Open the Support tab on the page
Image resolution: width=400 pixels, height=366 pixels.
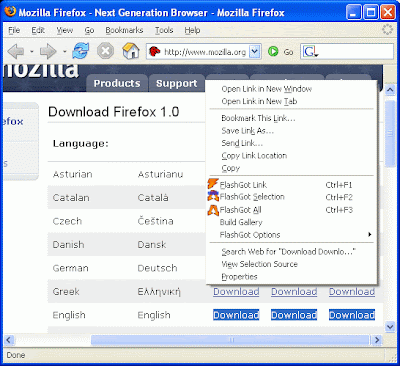point(177,83)
